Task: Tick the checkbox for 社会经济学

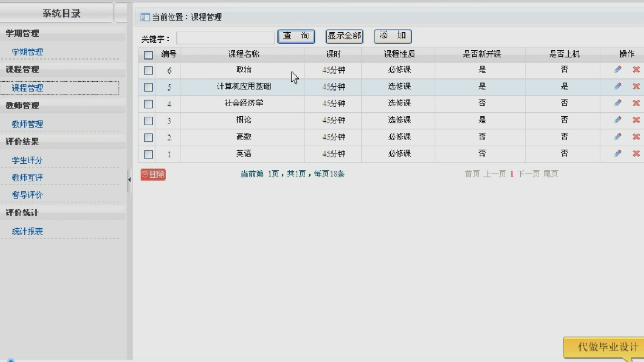Action: tap(148, 104)
